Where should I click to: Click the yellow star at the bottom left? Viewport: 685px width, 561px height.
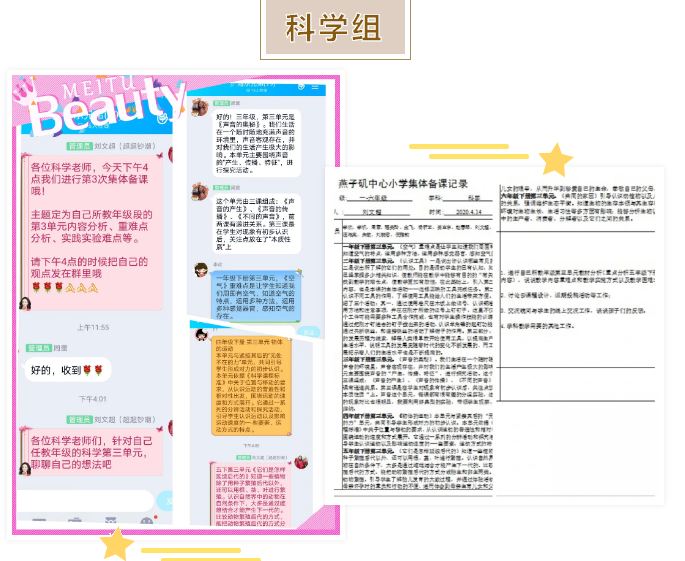pos(117,543)
